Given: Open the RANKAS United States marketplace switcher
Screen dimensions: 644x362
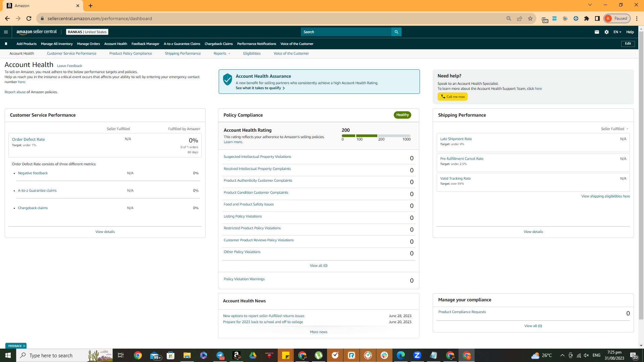Looking at the screenshot, I should 87,32.
